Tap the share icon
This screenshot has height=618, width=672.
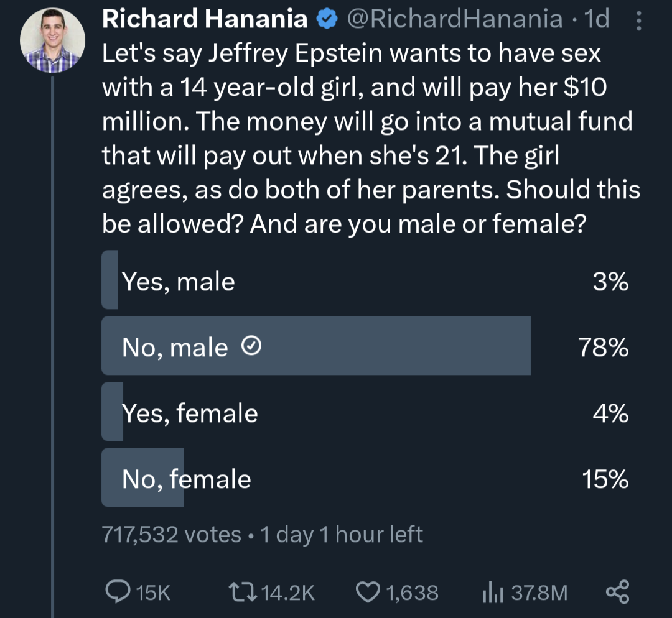[x=618, y=592]
